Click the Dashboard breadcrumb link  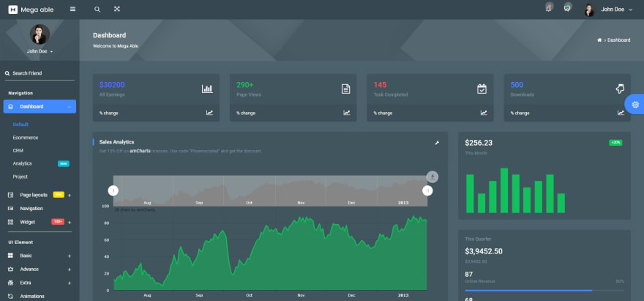click(x=618, y=40)
